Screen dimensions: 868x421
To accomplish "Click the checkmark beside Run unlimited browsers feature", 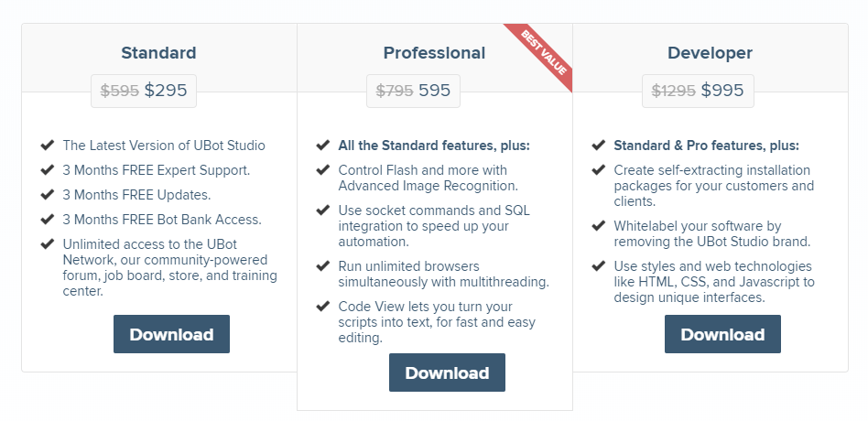I will pos(322,266).
